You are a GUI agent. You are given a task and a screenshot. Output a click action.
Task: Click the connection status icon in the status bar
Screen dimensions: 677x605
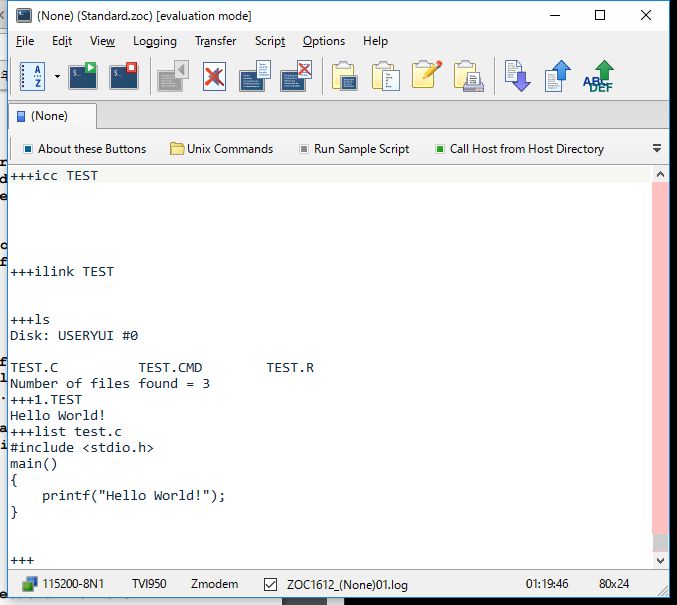29,584
